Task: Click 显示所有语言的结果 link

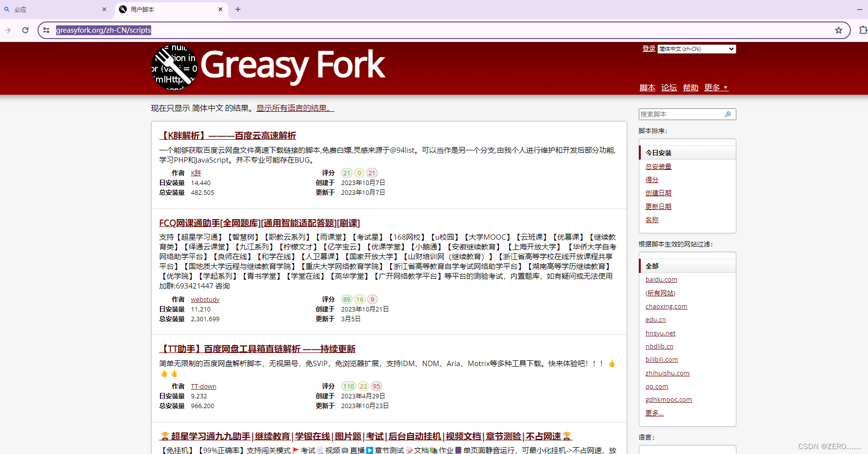Action: (296, 108)
